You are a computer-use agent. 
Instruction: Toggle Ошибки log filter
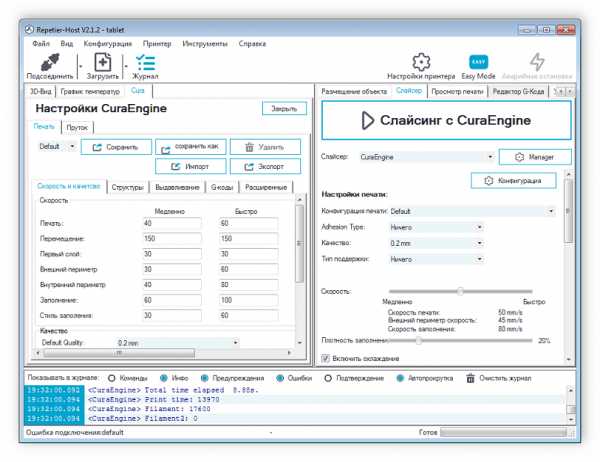click(x=280, y=378)
